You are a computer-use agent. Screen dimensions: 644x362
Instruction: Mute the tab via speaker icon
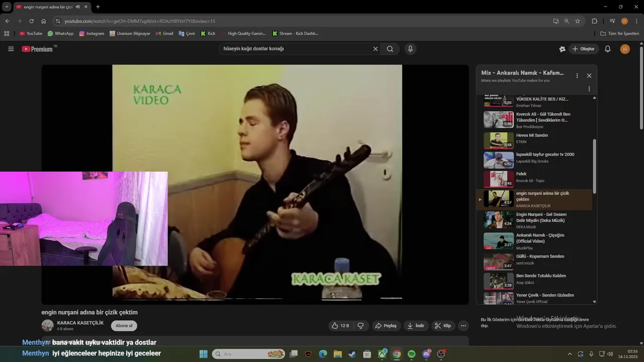pyautogui.click(x=77, y=7)
